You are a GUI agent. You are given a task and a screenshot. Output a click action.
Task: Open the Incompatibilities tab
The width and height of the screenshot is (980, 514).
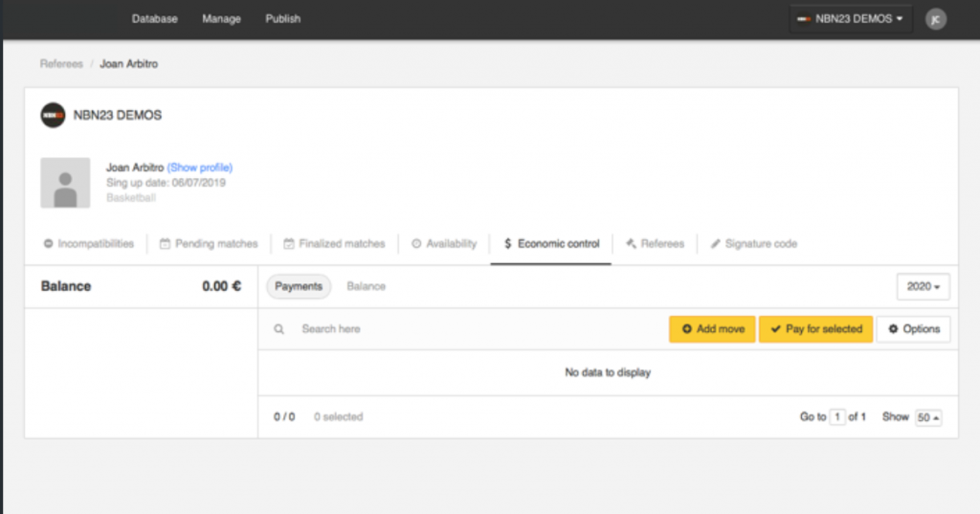[89, 244]
